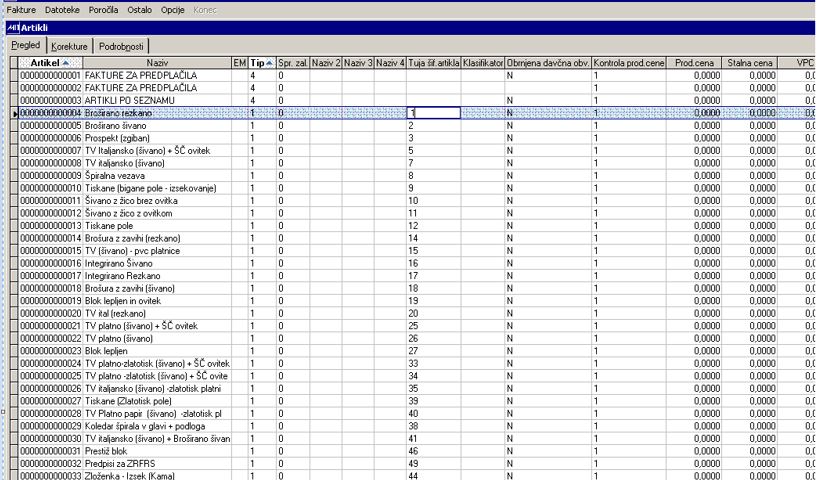The width and height of the screenshot is (821, 480).
Task: Click Tuja šif.artikla value 49 in Predpisi row
Action: tap(413, 464)
